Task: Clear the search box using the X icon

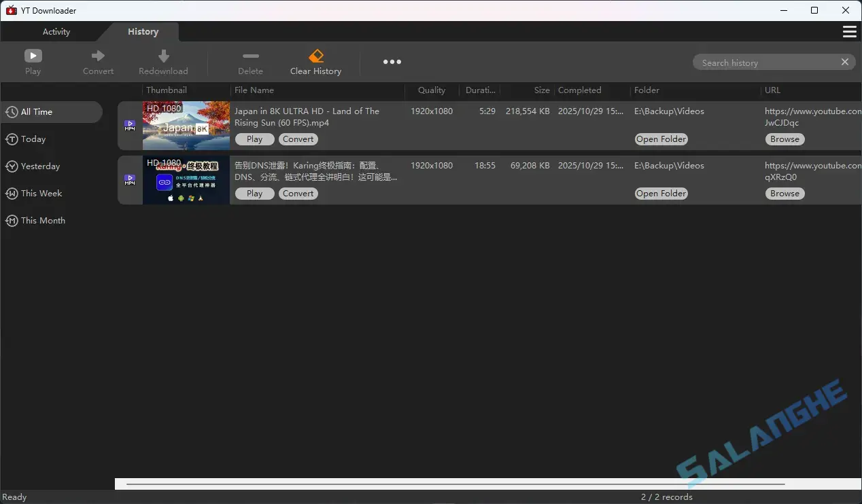Action: pyautogui.click(x=844, y=62)
